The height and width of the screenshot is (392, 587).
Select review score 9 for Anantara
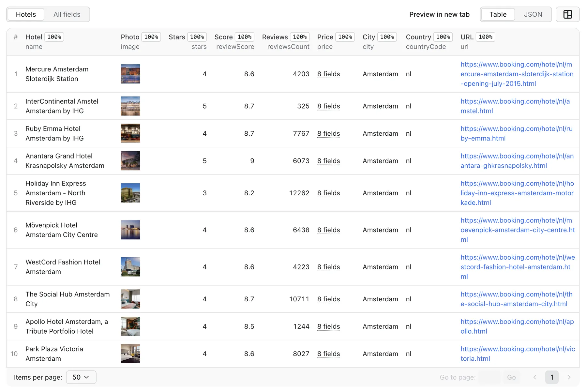[252, 161]
